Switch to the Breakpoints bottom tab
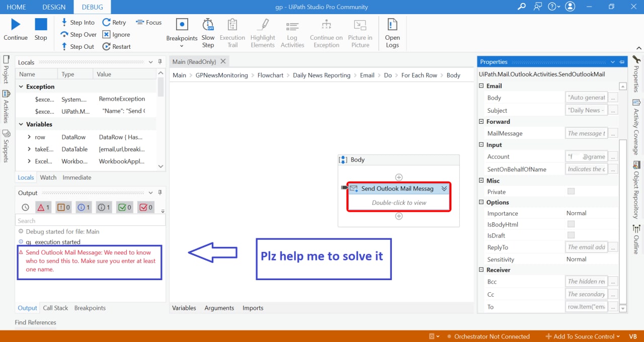The width and height of the screenshot is (644, 342). click(90, 308)
